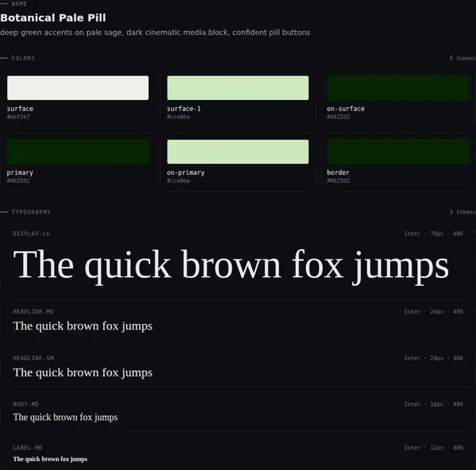The width and height of the screenshot is (476, 470).
Task: Click the "surface" token name
Action: pyautogui.click(x=20, y=109)
